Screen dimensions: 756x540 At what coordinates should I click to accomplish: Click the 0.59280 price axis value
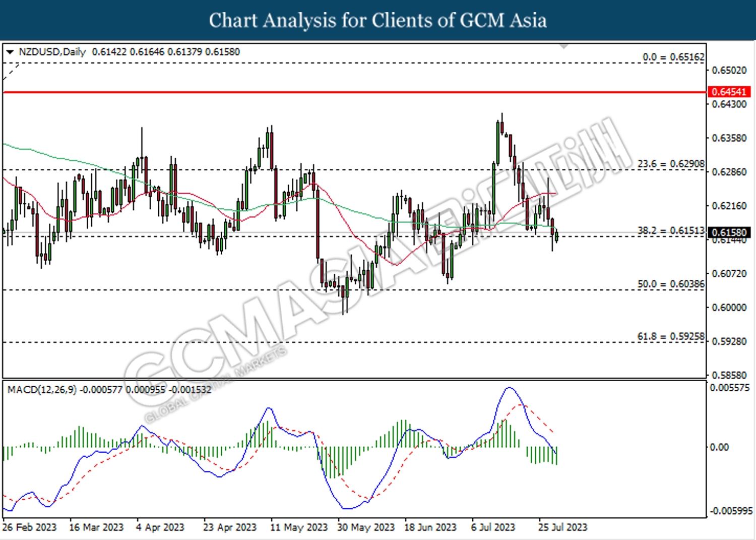pos(729,341)
